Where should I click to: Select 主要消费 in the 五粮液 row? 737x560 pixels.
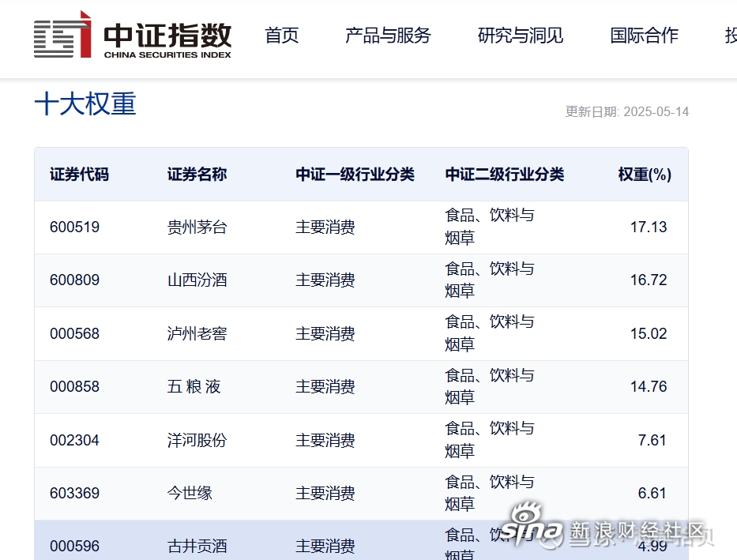(325, 387)
